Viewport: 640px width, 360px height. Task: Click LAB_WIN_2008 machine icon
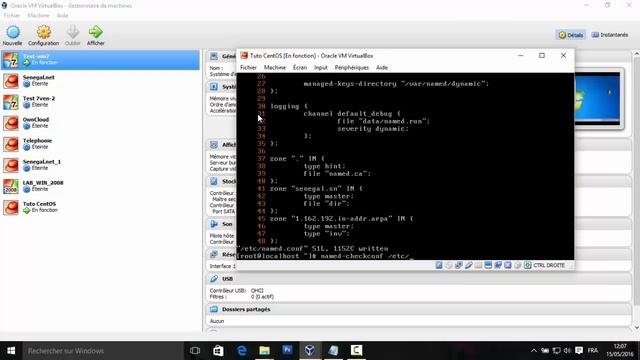pos(11,187)
